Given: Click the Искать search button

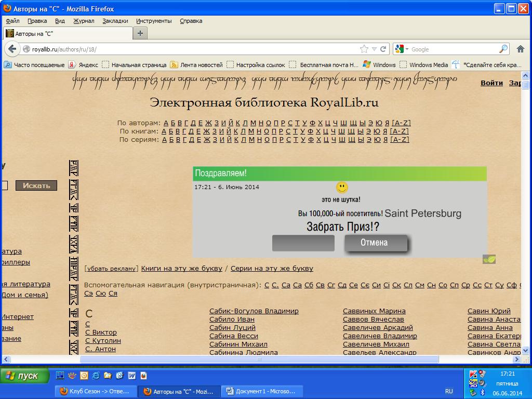Looking at the screenshot, I should [x=36, y=185].
